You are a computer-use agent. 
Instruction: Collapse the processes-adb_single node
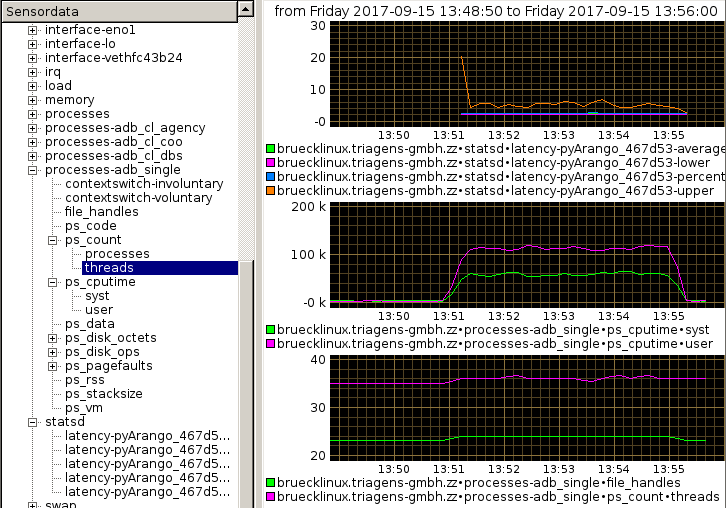click(32, 170)
